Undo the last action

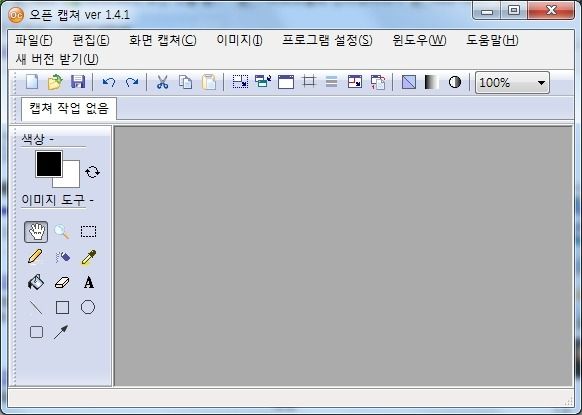108,82
